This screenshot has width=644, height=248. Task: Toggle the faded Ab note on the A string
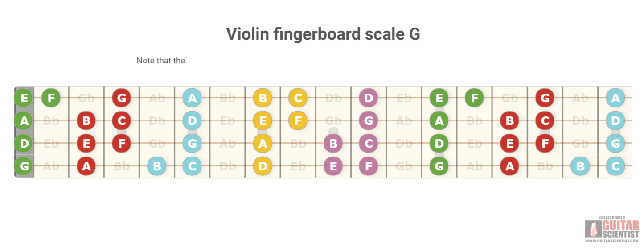(x=404, y=120)
